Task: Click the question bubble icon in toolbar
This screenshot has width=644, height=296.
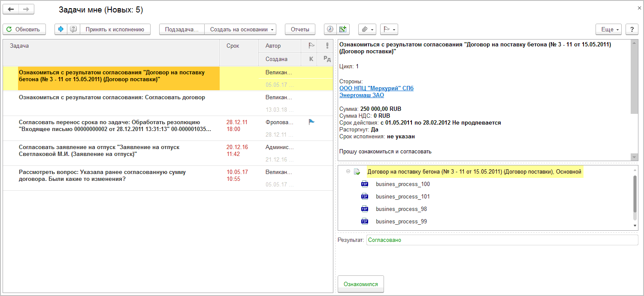Action: [x=73, y=29]
